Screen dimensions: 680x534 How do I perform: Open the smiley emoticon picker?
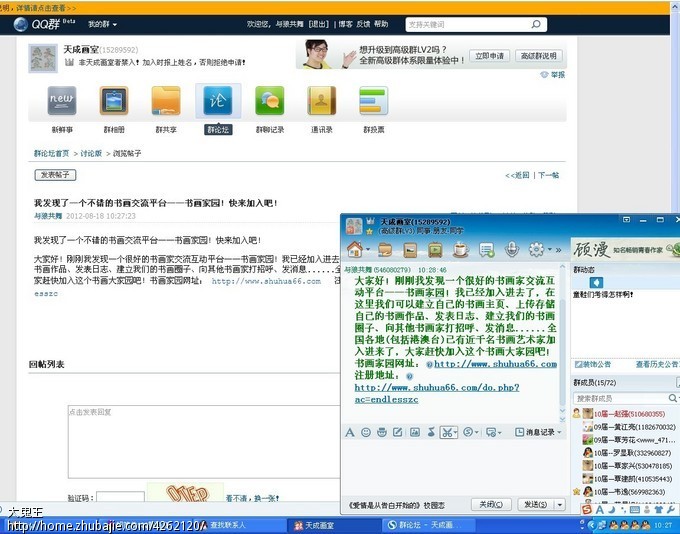(x=366, y=432)
